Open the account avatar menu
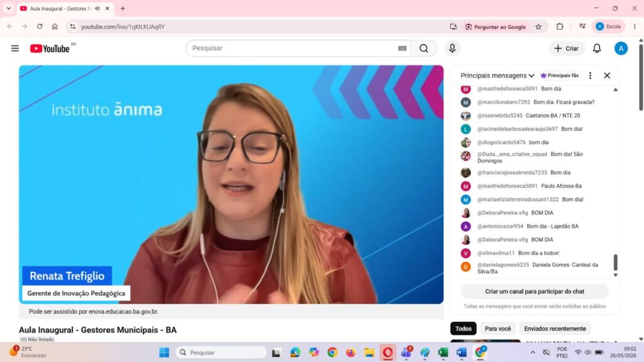644x362 pixels. click(x=621, y=48)
